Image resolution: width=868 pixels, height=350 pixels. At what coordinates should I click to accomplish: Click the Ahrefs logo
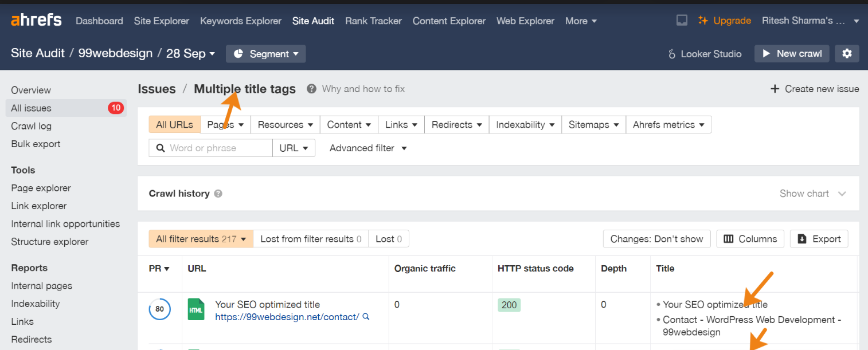point(36,21)
